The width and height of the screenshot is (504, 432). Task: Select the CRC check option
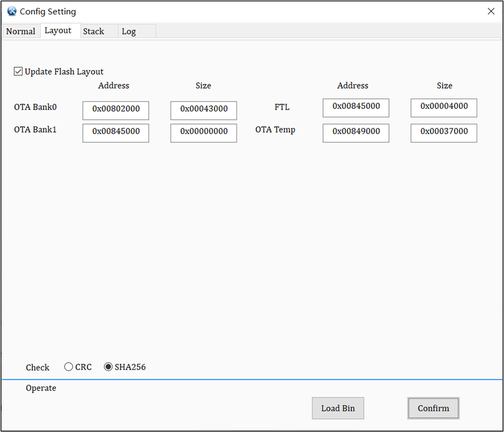pyautogui.click(x=68, y=366)
